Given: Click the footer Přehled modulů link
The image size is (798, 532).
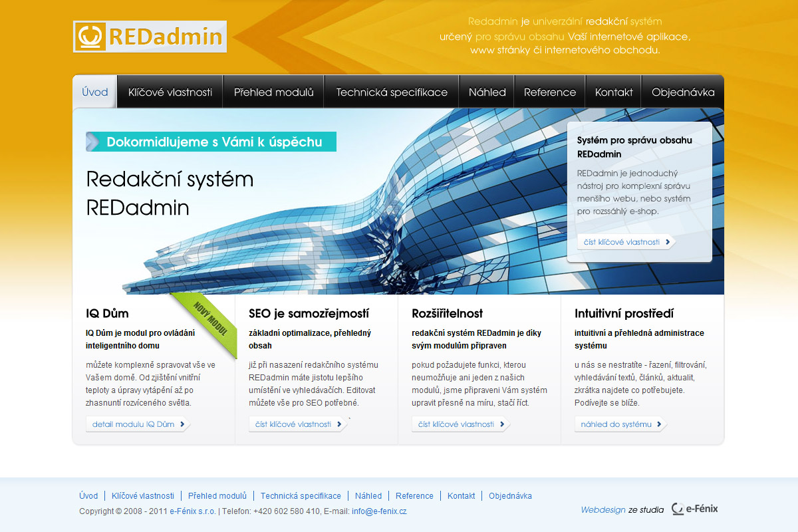Looking at the screenshot, I should point(217,496).
